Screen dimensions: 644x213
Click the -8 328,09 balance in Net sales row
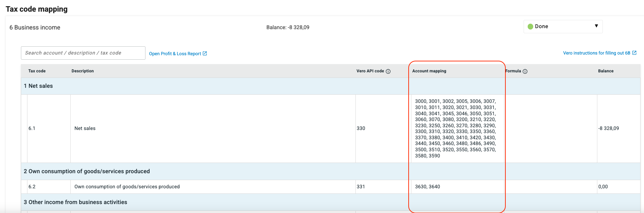tap(609, 128)
